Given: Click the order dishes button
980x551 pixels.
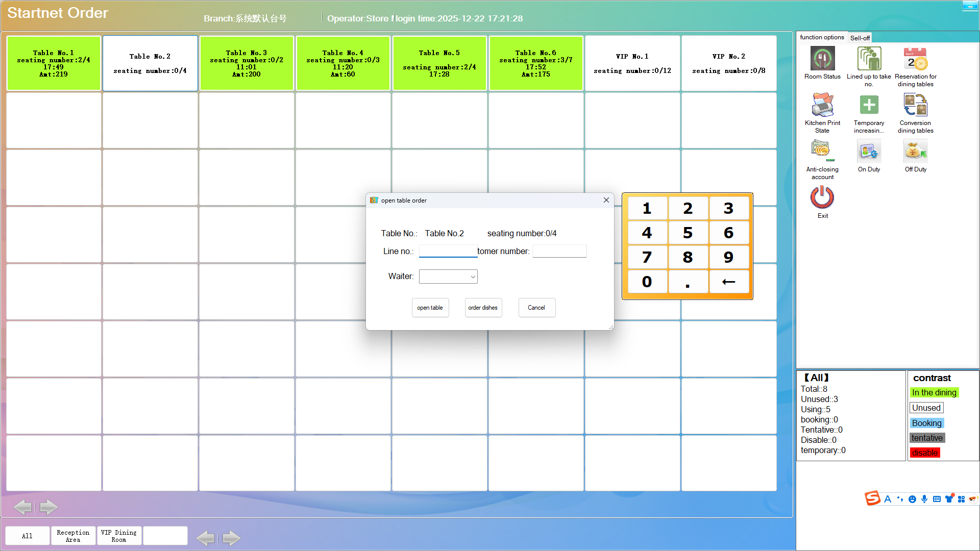Looking at the screenshot, I should click(483, 308).
